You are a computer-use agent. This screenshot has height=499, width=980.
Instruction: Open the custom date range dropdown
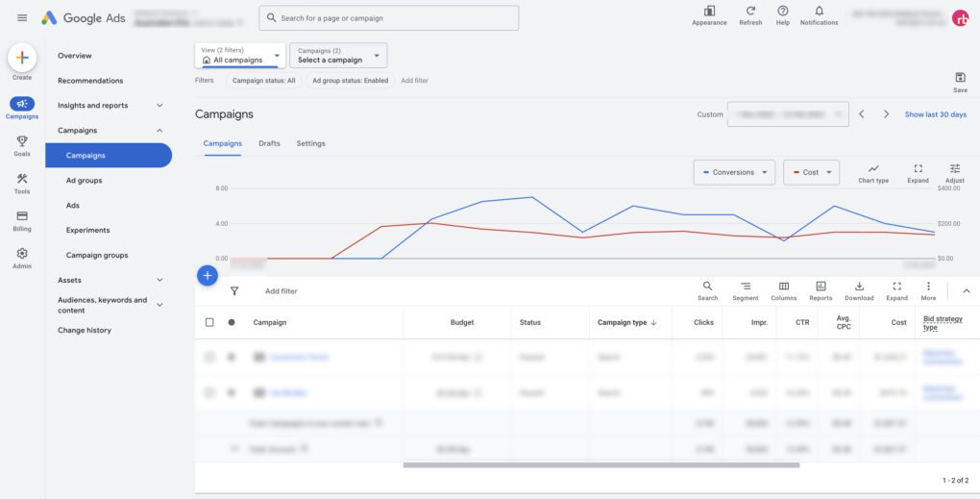click(788, 114)
